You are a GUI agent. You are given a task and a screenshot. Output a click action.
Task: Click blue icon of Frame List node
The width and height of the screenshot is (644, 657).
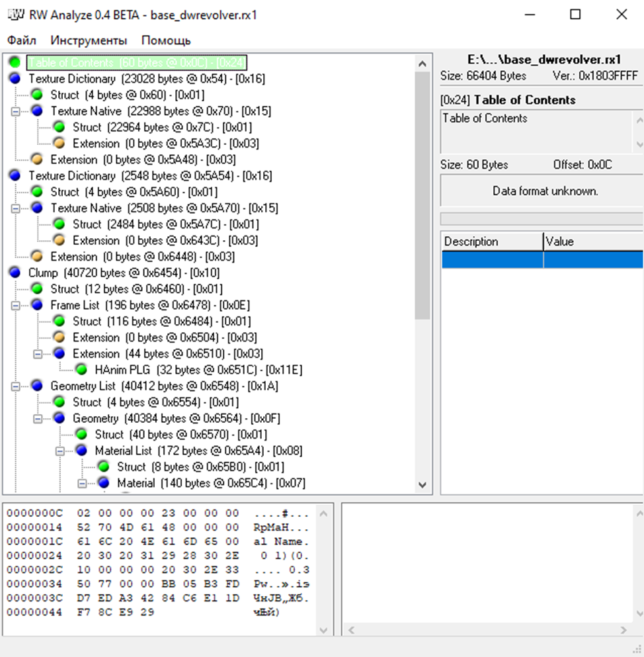point(37,305)
